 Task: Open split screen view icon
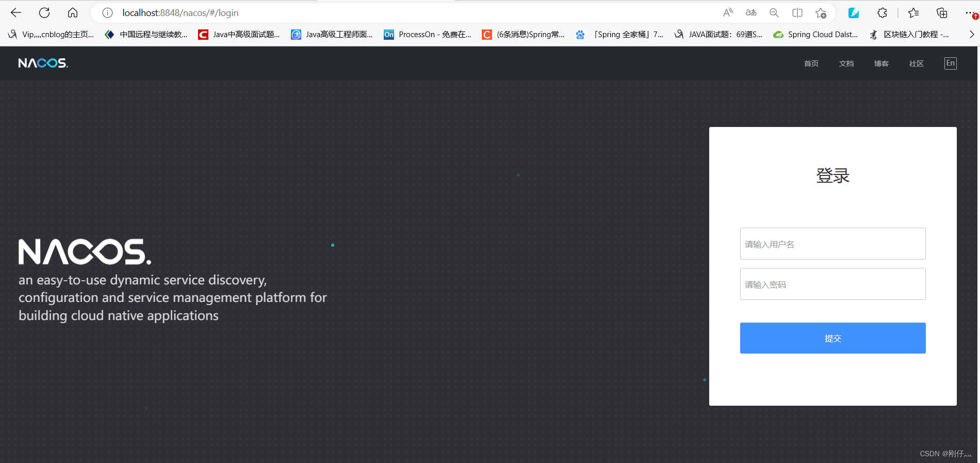[x=797, y=13]
